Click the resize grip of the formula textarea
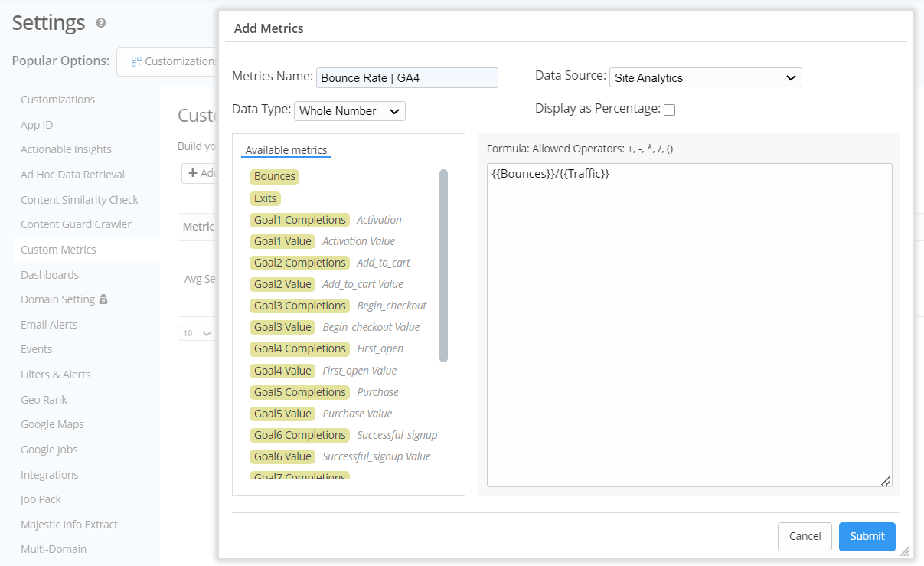This screenshot has height=566, width=924. coord(885,480)
